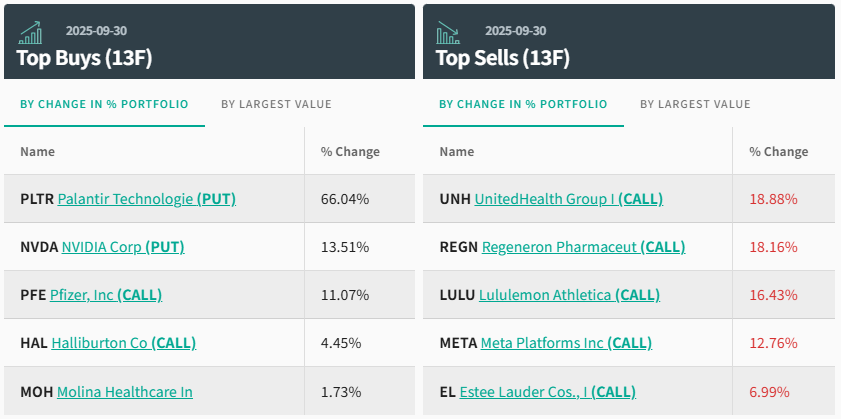The image size is (841, 419).
Task: Click the Top Sells falling chart icon
Action: [448, 33]
